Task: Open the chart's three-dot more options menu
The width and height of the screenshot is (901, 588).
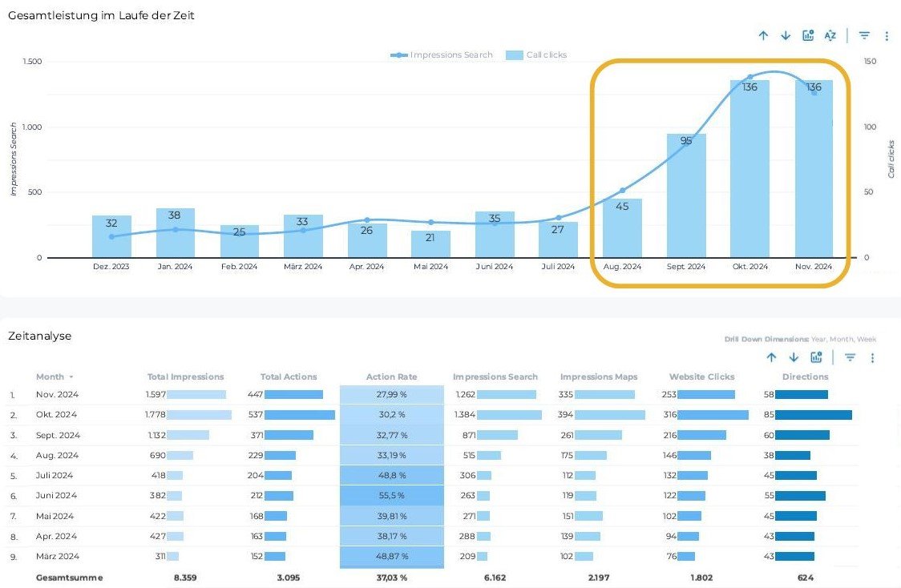Action: (x=887, y=36)
